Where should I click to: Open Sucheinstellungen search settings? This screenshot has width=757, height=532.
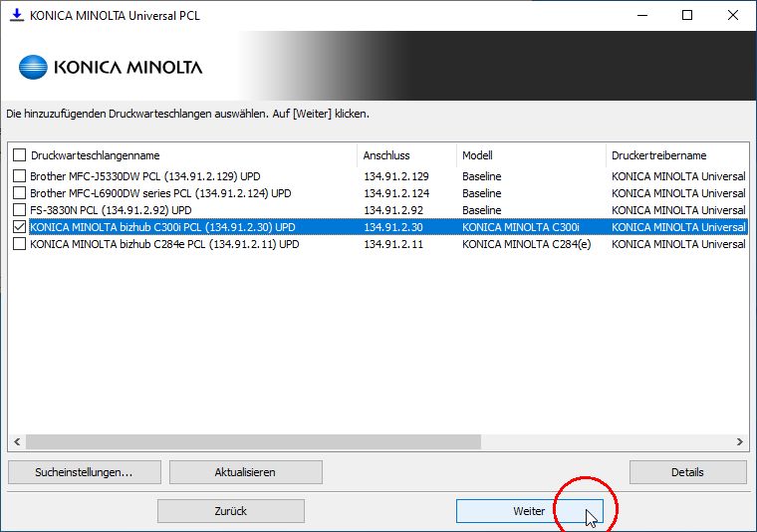pyautogui.click(x=84, y=472)
